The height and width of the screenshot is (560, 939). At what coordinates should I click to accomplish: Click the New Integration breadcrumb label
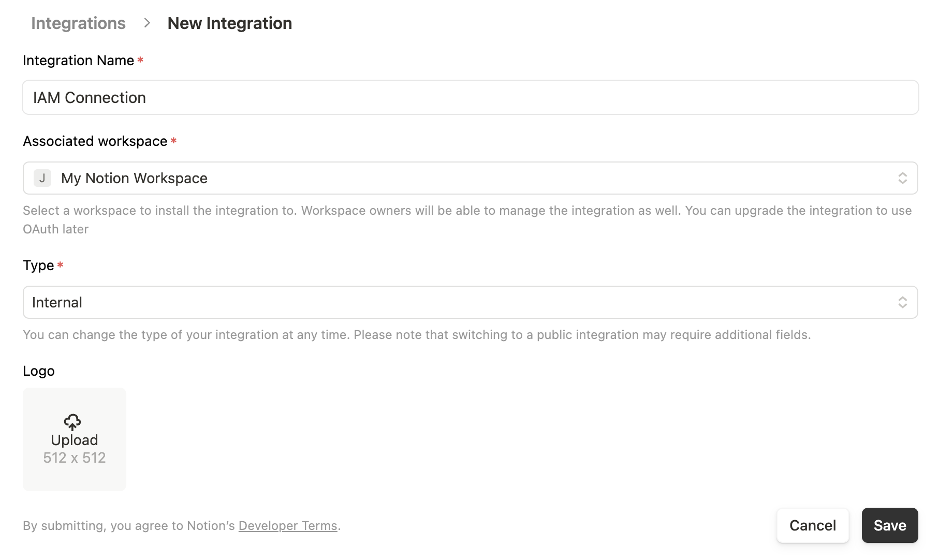point(229,23)
